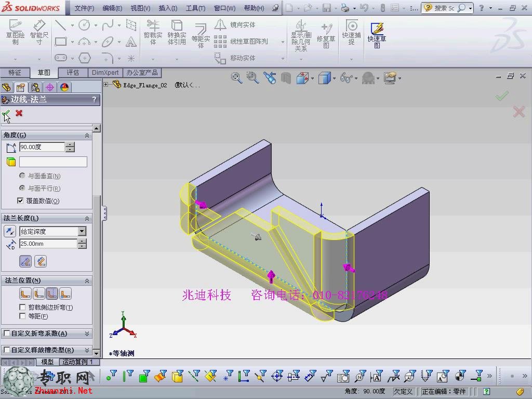Click Zoom to Fit icon

point(236,78)
